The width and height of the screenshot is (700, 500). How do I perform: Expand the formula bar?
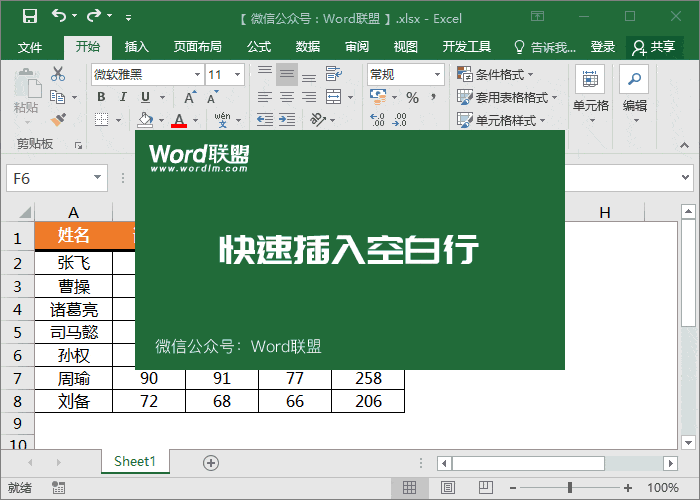click(x=685, y=177)
